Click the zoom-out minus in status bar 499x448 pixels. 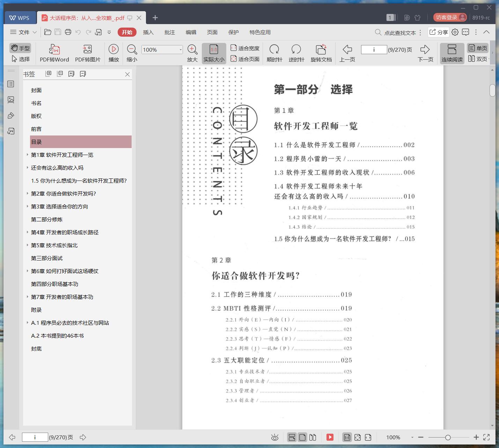pyautogui.click(x=421, y=437)
